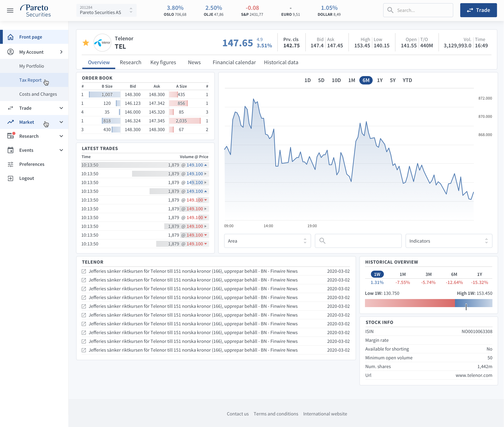Click the blue Trade button
The image size is (504, 427).
[478, 10]
